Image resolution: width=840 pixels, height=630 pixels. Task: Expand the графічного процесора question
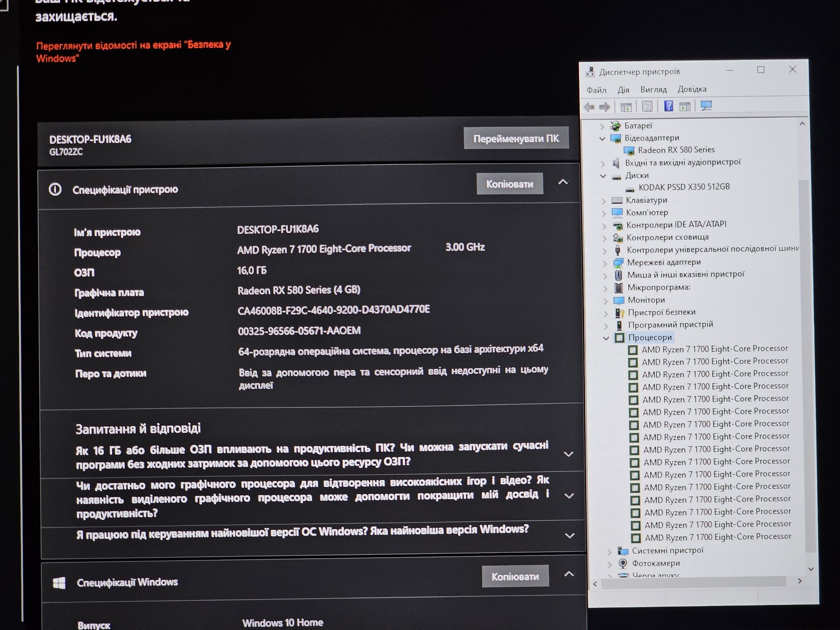point(569,496)
